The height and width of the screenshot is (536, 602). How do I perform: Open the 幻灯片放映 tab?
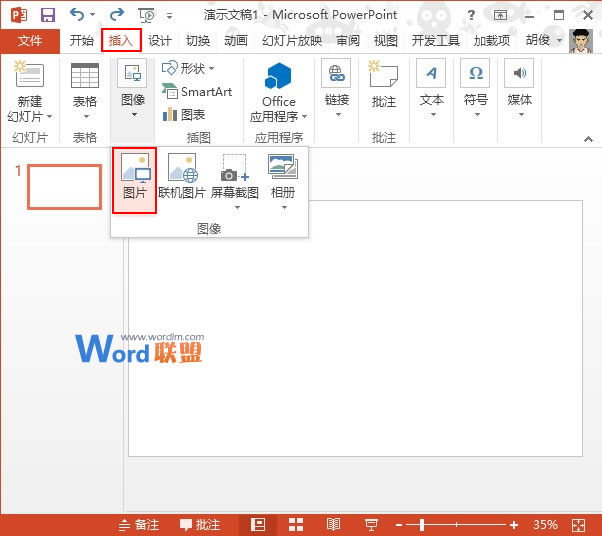pyautogui.click(x=292, y=40)
